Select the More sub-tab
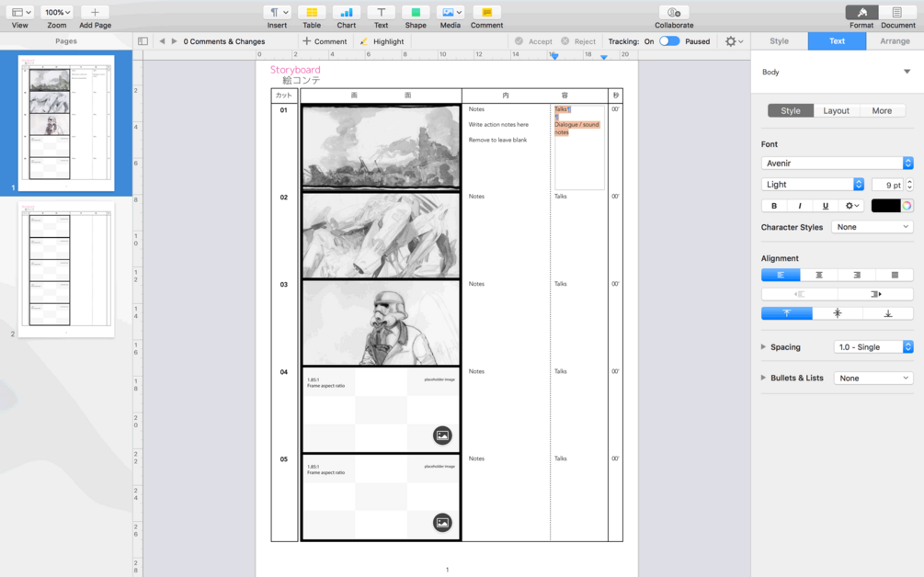 click(882, 110)
